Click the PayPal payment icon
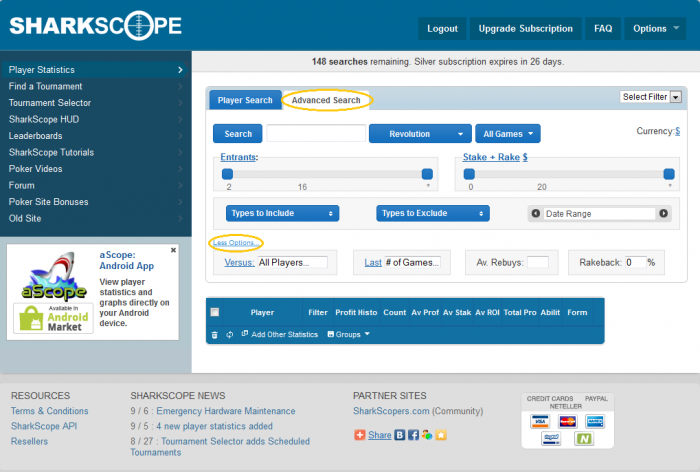This screenshot has width=700, height=472. 551,439
